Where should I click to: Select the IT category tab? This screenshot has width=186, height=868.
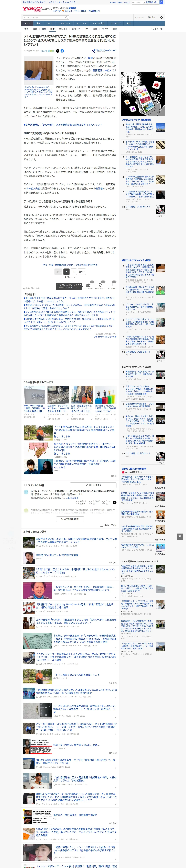point(86,29)
